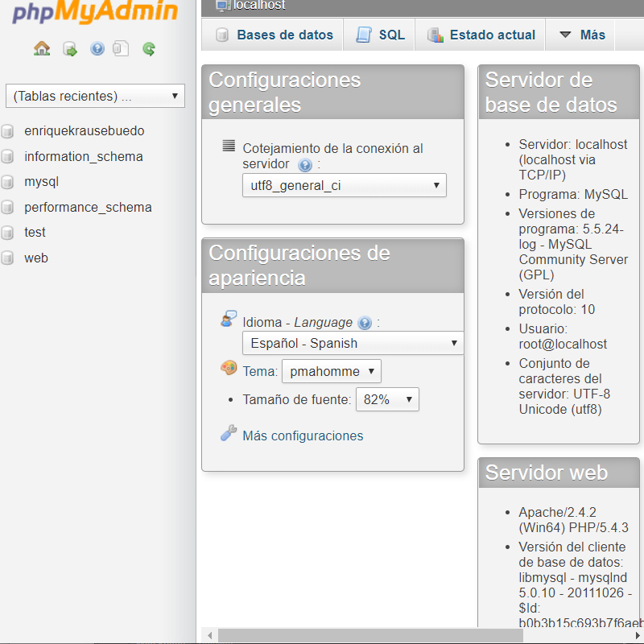Click the Servidor web heading
The height and width of the screenshot is (644, 644).
[547, 473]
